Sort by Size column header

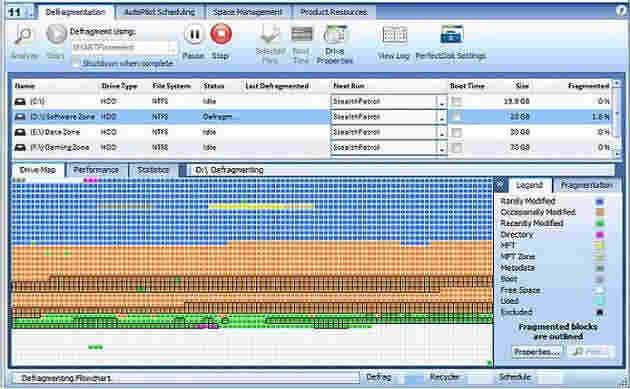pyautogui.click(x=522, y=86)
